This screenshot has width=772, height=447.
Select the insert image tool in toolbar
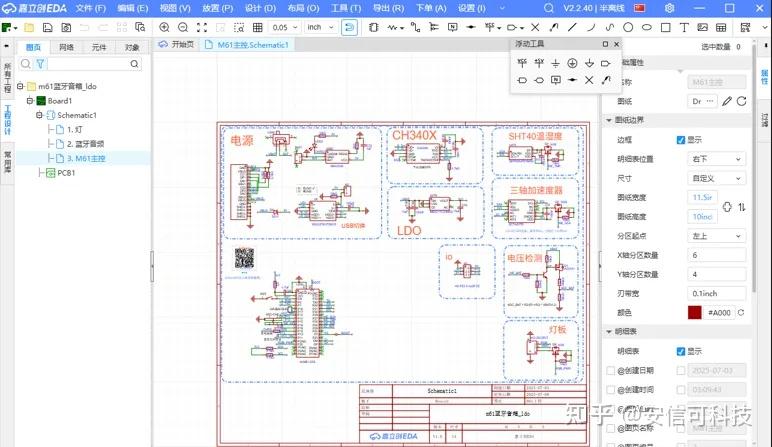[703, 28]
